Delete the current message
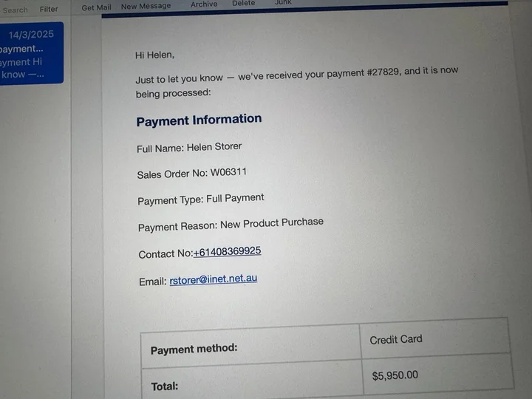532x399 pixels. [244, 3]
